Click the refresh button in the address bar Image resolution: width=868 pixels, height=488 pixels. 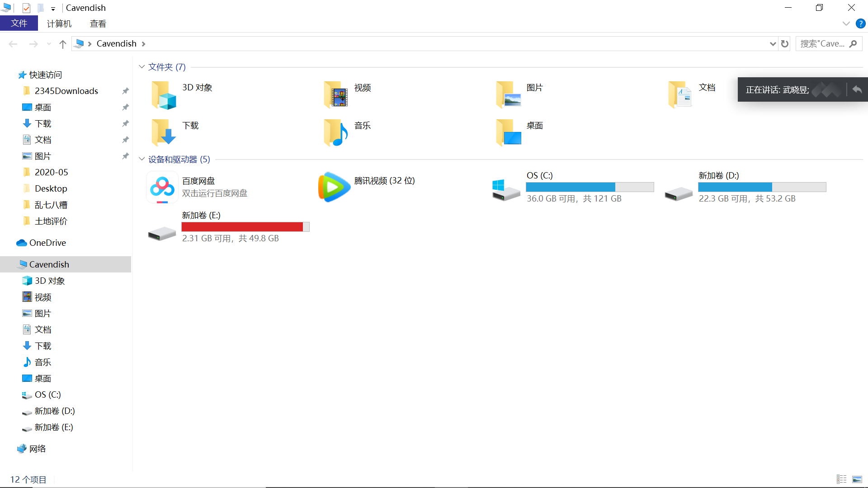785,44
